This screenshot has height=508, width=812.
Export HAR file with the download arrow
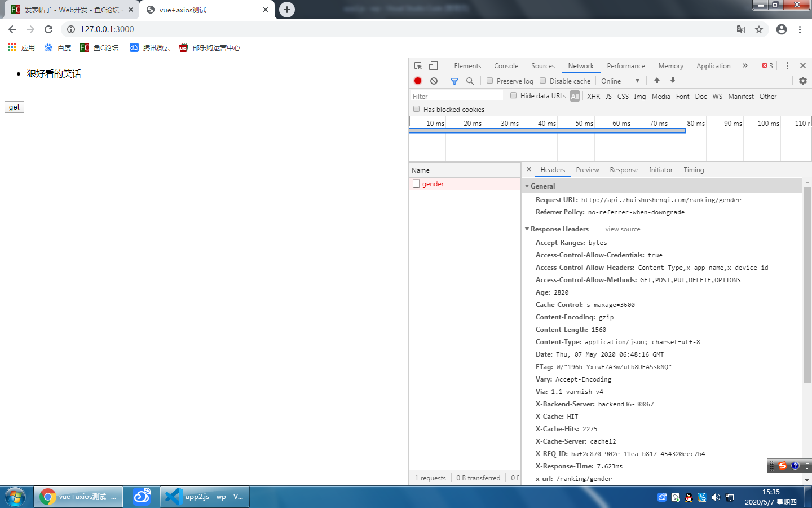tap(673, 81)
